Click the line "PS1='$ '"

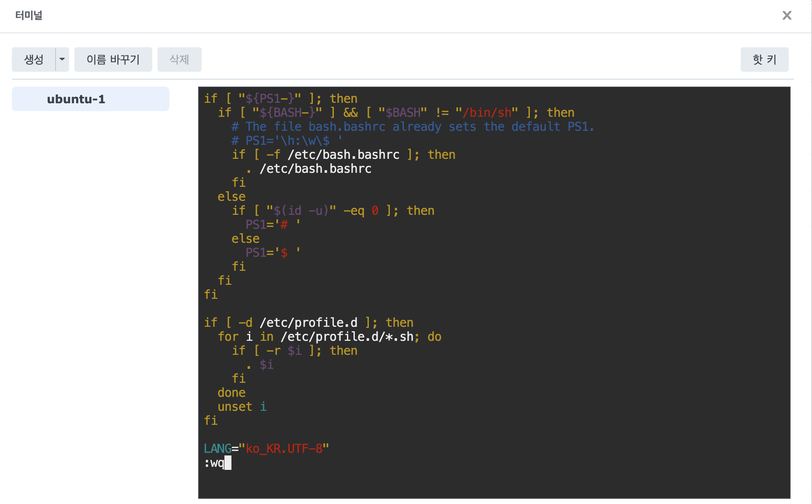[273, 253]
